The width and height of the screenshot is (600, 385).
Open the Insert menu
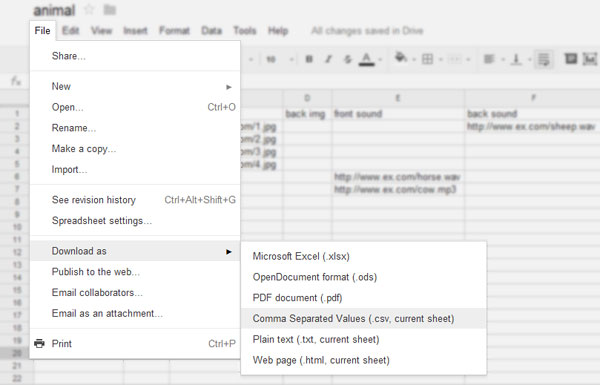(135, 31)
